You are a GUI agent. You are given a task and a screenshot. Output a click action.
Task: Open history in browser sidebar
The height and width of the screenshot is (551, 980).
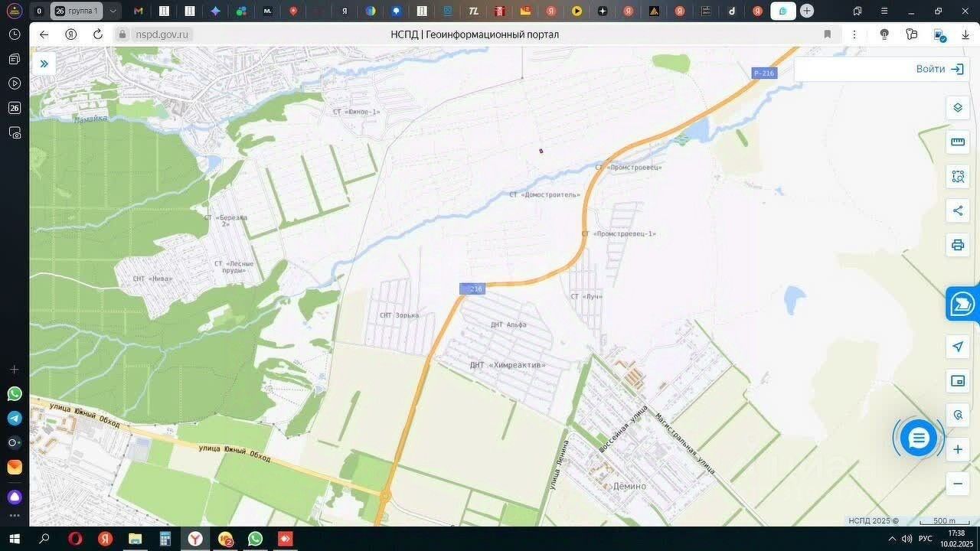15,34
